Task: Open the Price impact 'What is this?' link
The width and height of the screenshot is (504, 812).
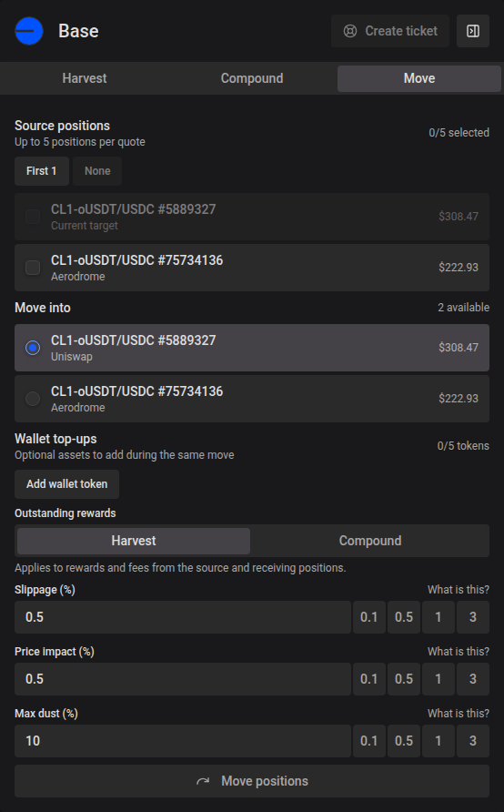Action: click(459, 652)
